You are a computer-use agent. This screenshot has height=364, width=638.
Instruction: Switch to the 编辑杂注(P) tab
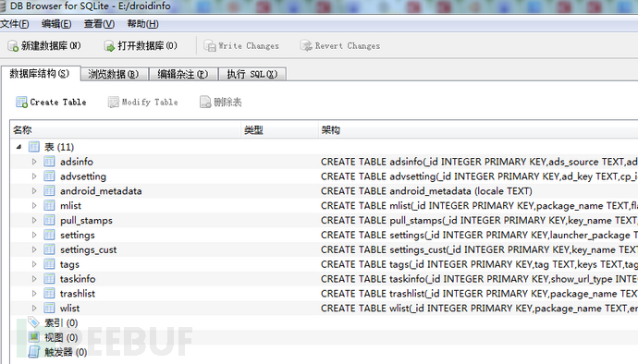tap(183, 74)
